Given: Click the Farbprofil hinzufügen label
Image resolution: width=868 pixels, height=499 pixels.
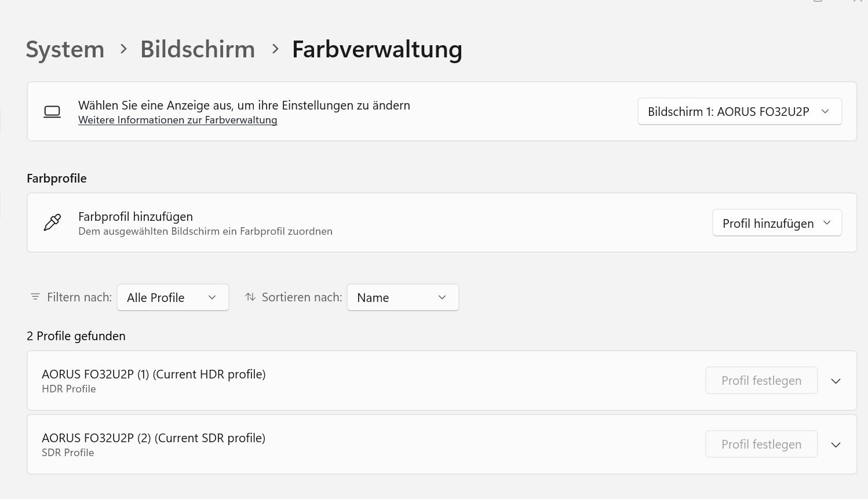Looking at the screenshot, I should tap(136, 217).
